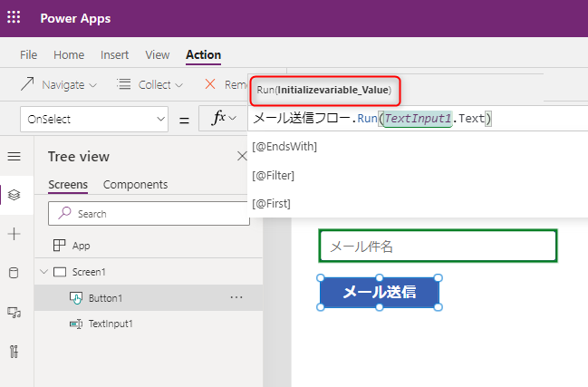Switch to the View tab
588x387 pixels.
(157, 54)
